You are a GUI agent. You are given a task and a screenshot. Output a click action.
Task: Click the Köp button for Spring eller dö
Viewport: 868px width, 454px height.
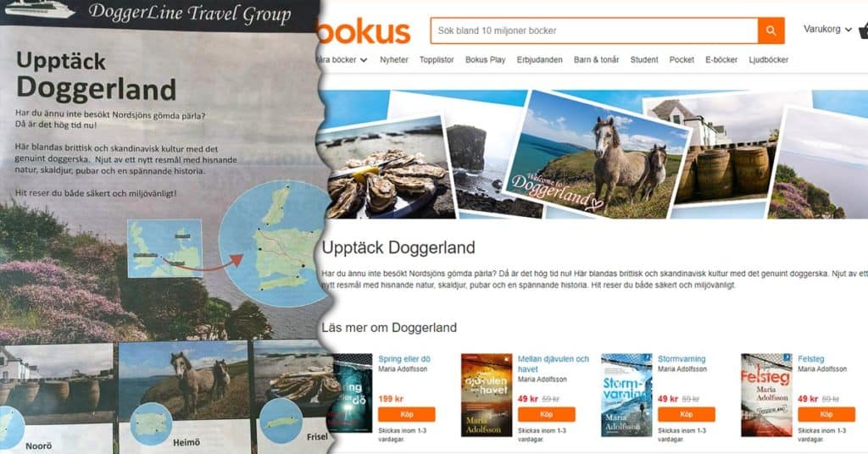tap(406, 414)
